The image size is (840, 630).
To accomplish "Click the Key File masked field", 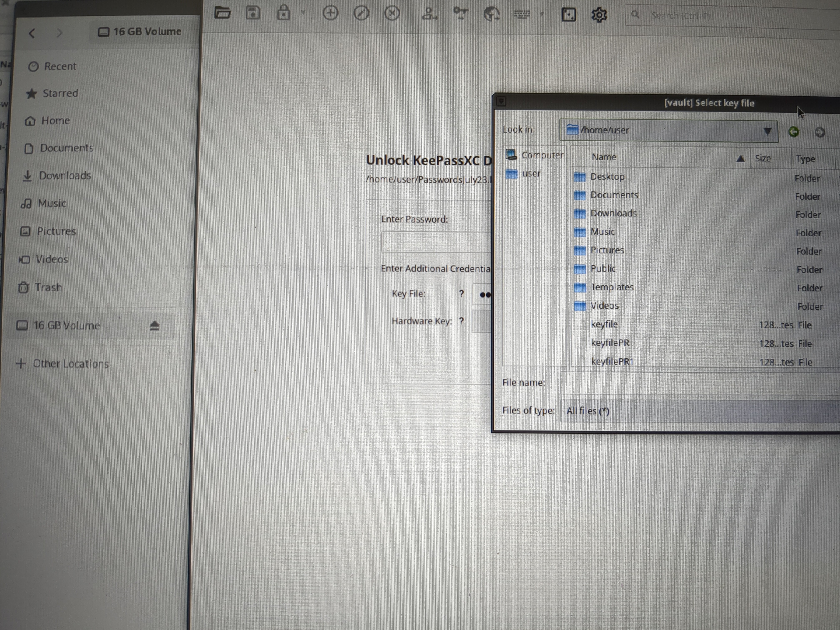I will click(x=481, y=294).
